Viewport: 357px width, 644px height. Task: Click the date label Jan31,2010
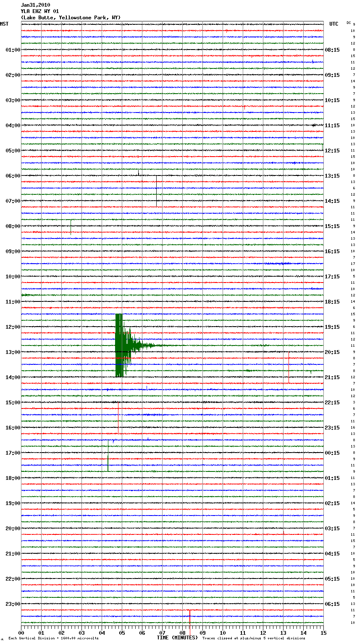[35, 5]
